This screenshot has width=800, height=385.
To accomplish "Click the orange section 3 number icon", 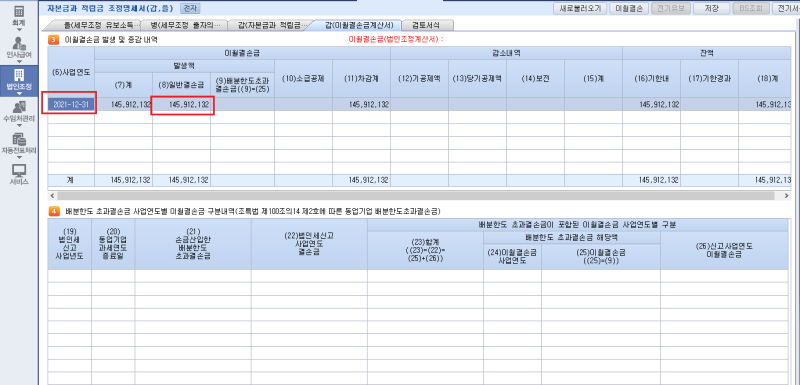I will pyautogui.click(x=53, y=39).
